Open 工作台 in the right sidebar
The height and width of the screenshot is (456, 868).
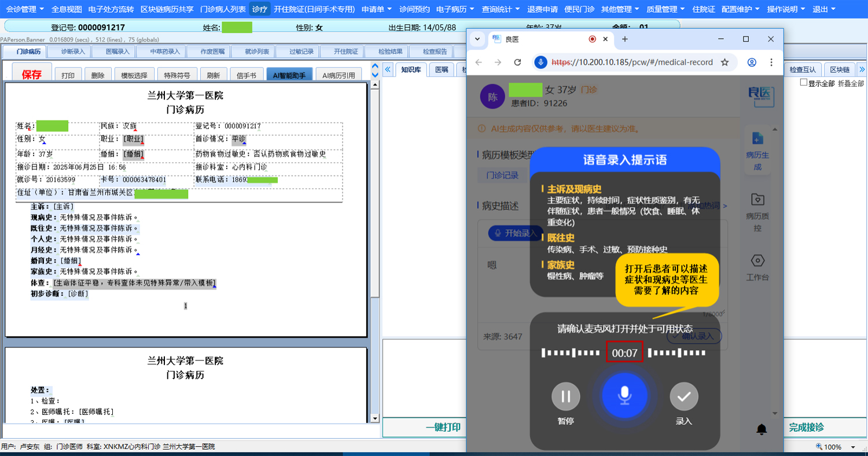[x=757, y=267]
